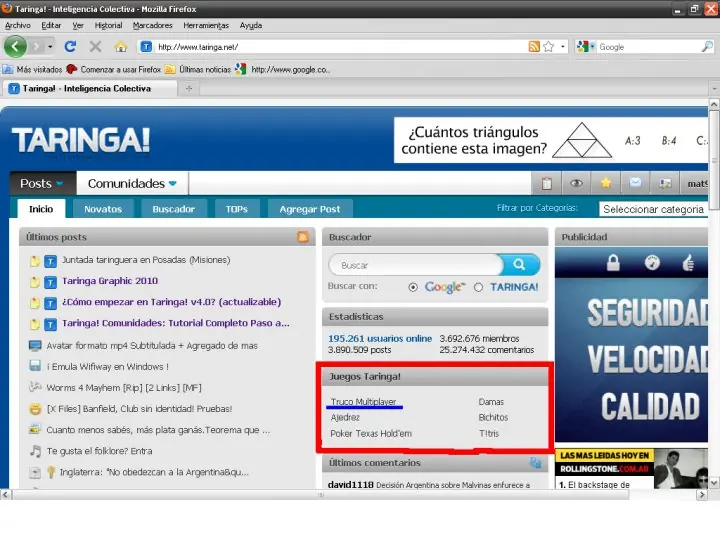Open the Editar menu

(x=51, y=25)
